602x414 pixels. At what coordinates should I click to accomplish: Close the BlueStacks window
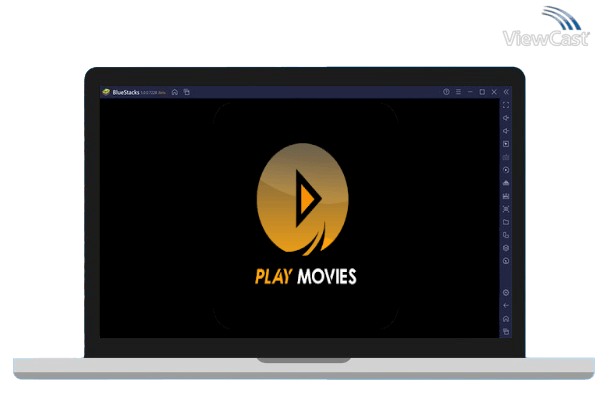point(494,92)
